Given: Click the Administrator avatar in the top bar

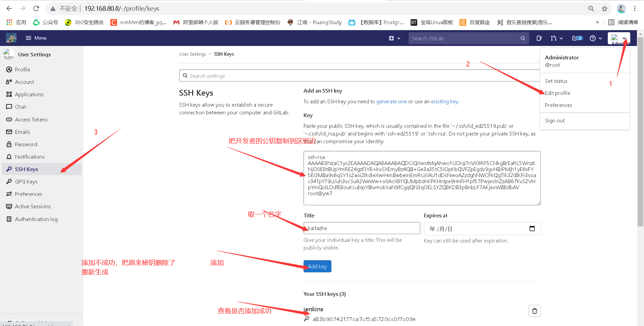Looking at the screenshot, I should click(x=614, y=38).
